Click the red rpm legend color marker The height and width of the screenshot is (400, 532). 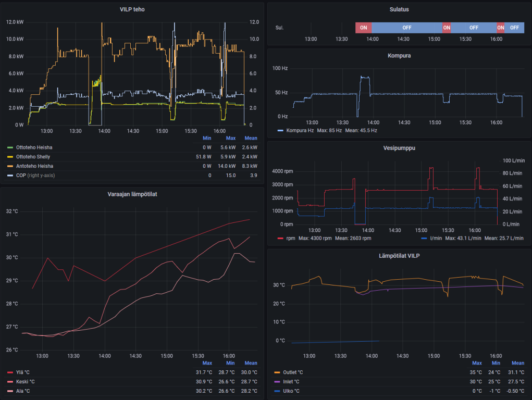point(280,239)
